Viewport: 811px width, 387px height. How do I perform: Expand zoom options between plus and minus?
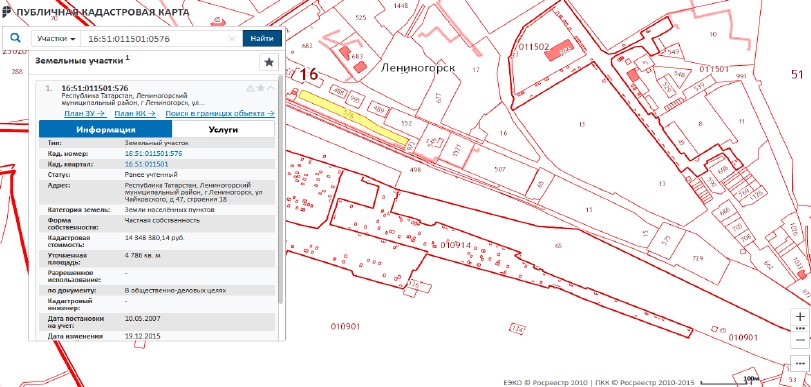800,329
